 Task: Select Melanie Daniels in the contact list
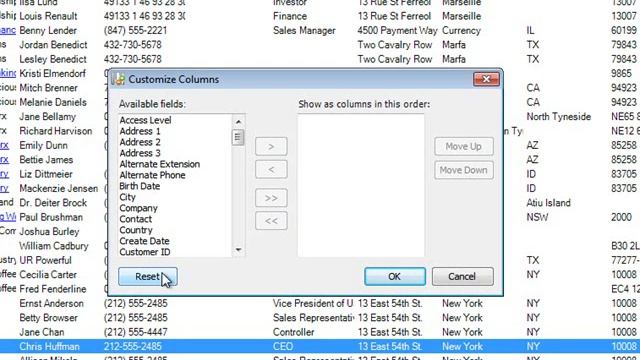(x=53, y=102)
